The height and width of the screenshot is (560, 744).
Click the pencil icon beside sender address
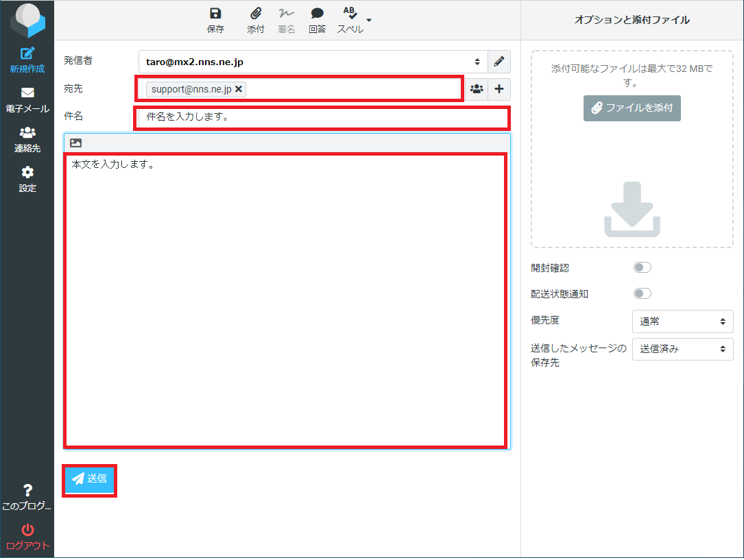pyautogui.click(x=499, y=62)
